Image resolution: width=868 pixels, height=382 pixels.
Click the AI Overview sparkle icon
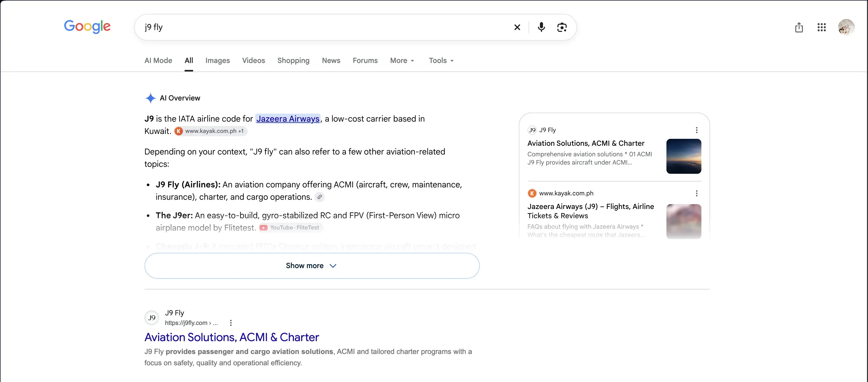[150, 98]
